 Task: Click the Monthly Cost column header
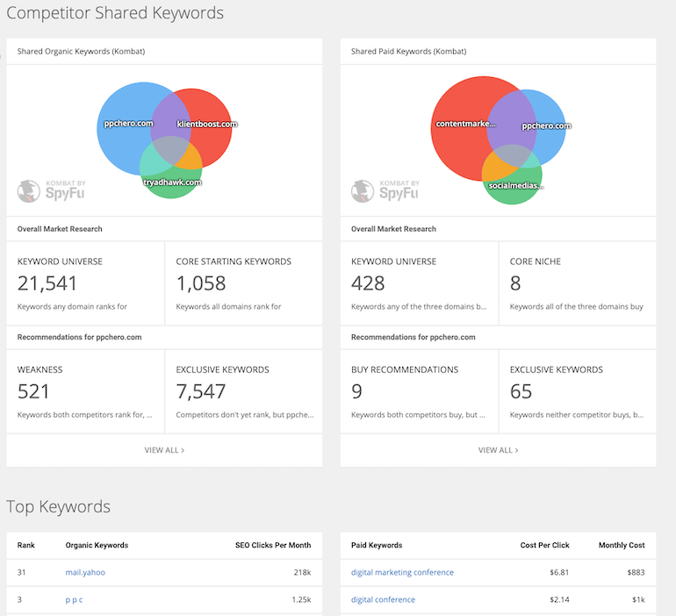point(622,545)
